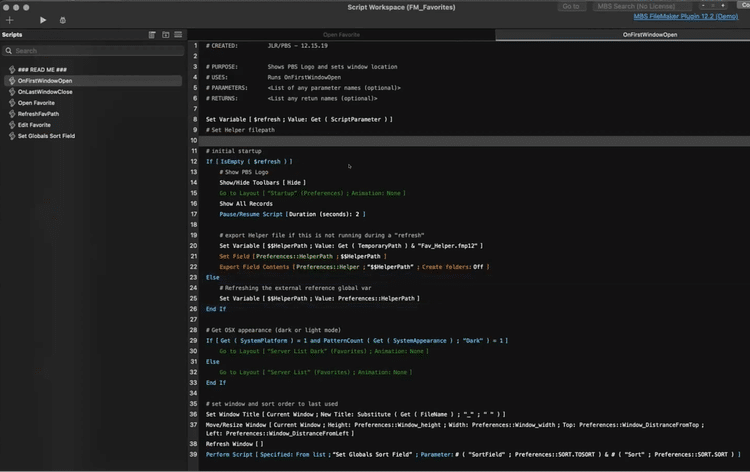
Task: Open the script debugger bug icon
Action: coord(63,20)
